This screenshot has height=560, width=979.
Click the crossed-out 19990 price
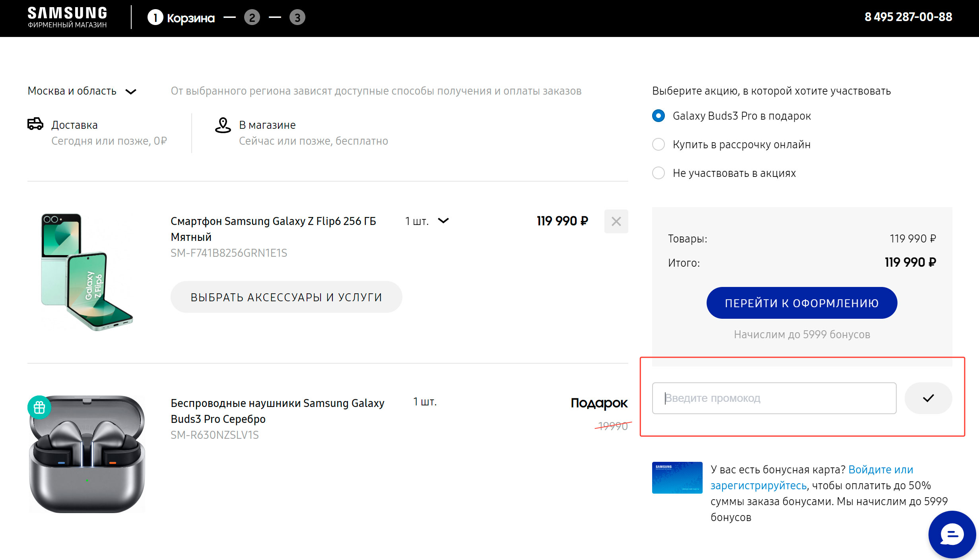[x=613, y=426]
